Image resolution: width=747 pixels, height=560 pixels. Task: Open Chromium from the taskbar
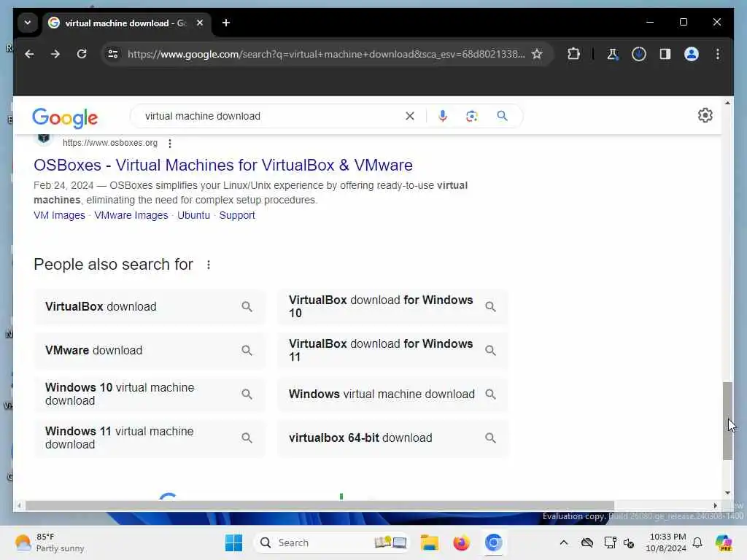coord(494,542)
